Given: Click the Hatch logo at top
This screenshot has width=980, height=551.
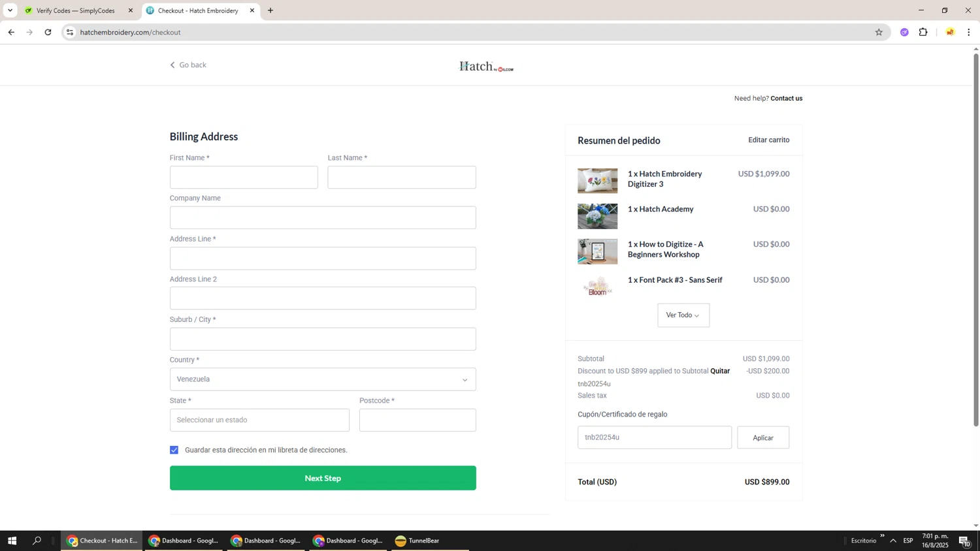Looking at the screenshot, I should 486,67.
